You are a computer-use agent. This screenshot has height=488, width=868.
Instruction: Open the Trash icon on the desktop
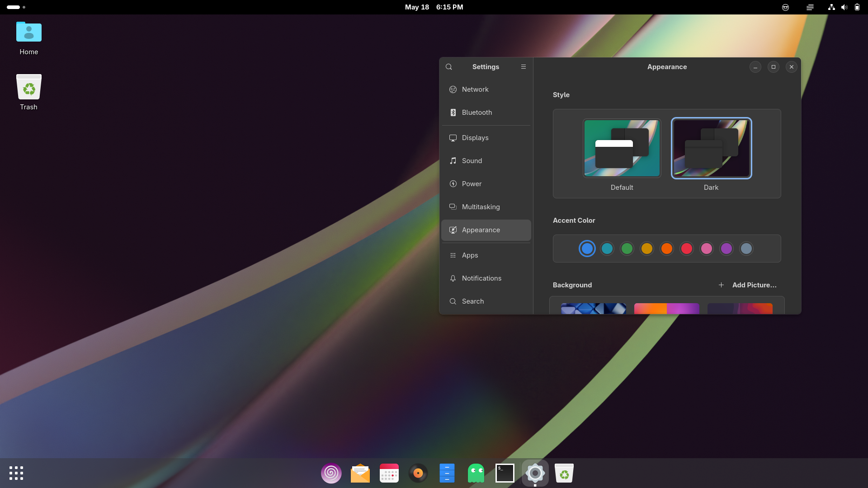pyautogui.click(x=29, y=93)
